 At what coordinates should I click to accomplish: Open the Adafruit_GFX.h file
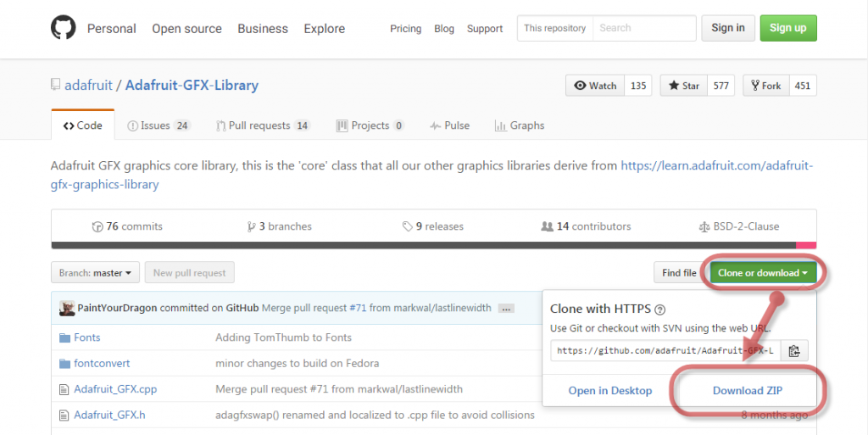point(109,415)
